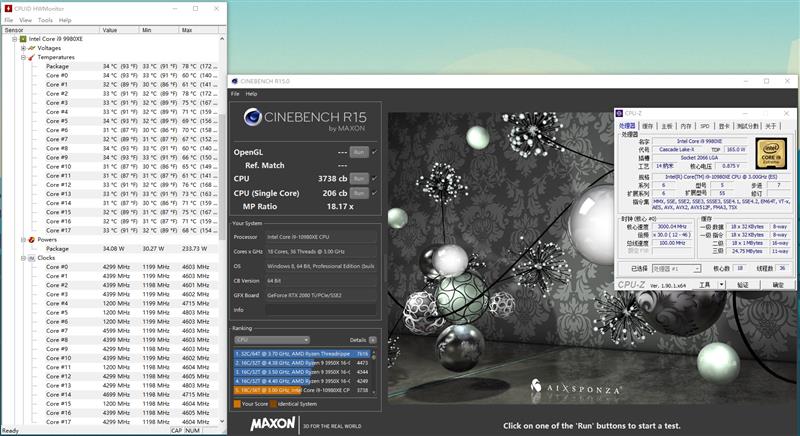Toggle the CPU (Single Core) test checkbox
The width and height of the screenshot is (800, 436).
(374, 193)
